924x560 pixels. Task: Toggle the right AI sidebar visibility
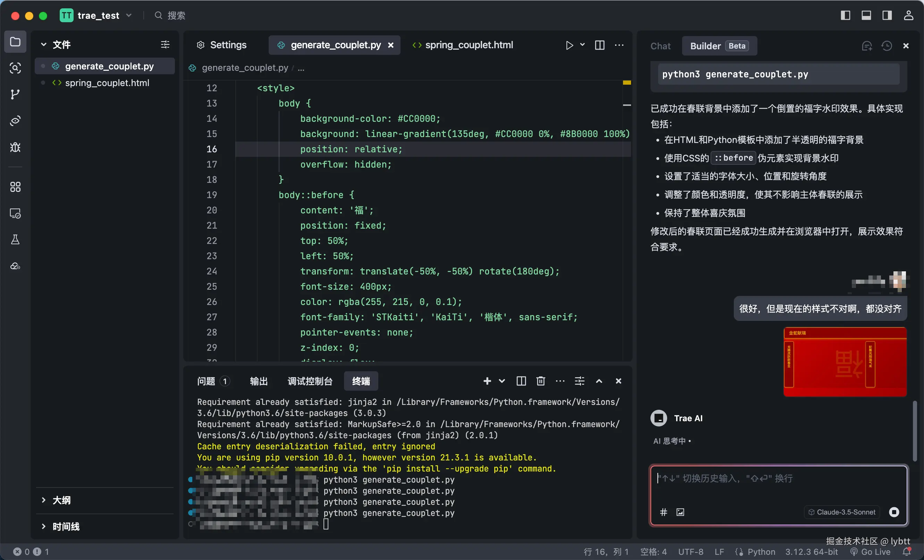point(887,15)
